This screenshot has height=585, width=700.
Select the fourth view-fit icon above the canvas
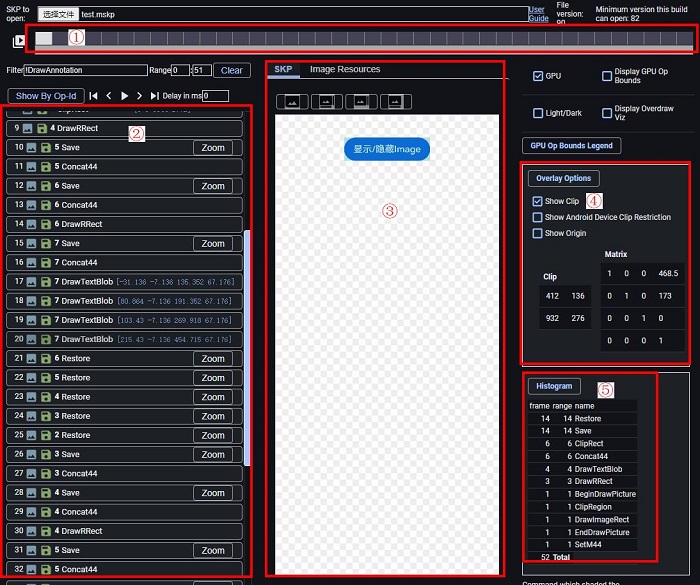395,101
